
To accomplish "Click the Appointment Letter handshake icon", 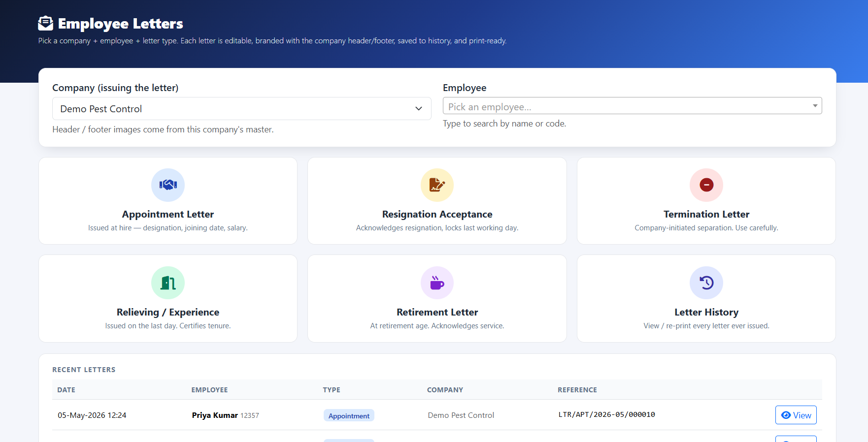I will click(x=168, y=185).
